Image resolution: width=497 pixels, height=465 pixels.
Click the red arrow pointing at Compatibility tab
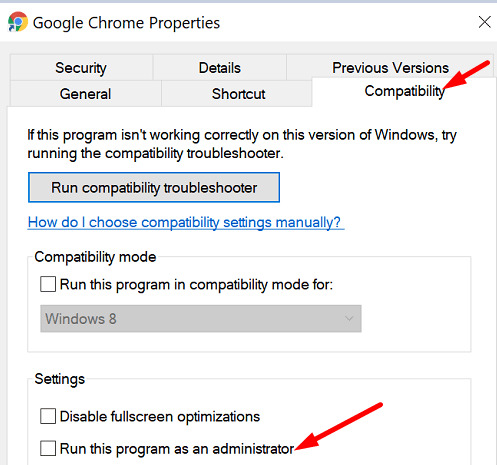tap(467, 75)
